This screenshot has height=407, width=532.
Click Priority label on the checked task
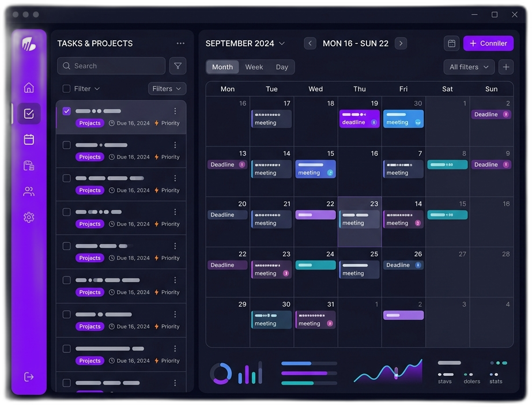point(171,123)
